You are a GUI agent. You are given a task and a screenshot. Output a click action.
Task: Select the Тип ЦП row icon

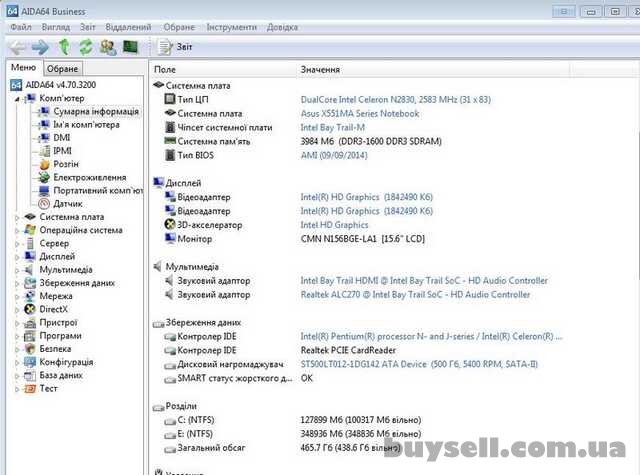click(x=170, y=99)
